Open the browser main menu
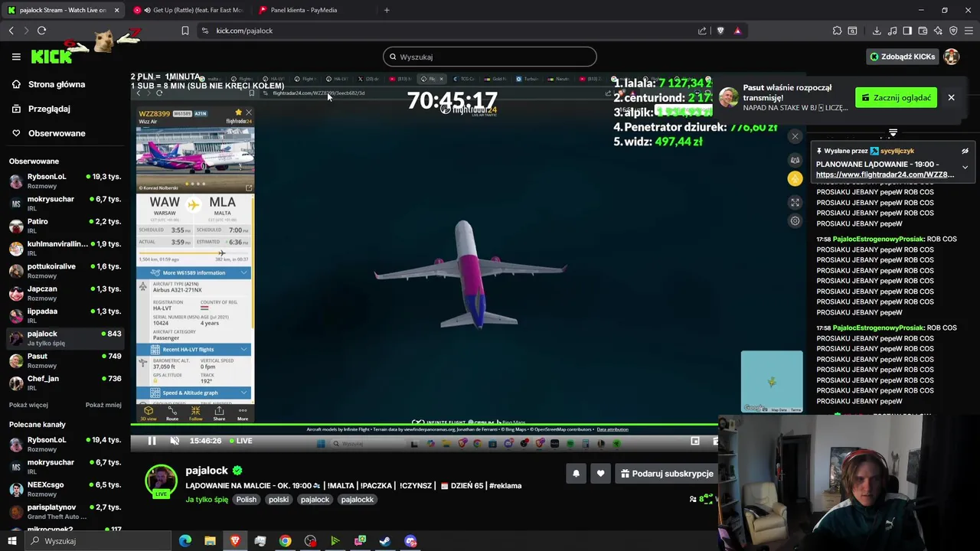 tap(969, 31)
